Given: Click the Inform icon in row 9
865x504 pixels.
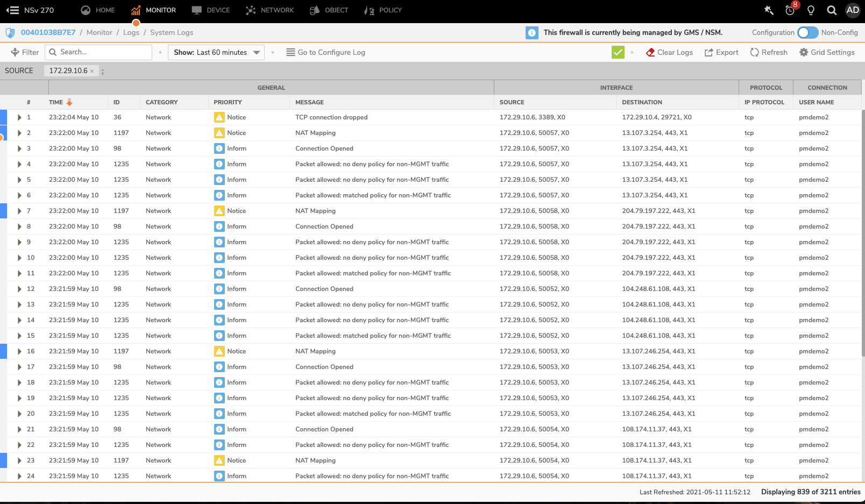Looking at the screenshot, I should (x=219, y=242).
